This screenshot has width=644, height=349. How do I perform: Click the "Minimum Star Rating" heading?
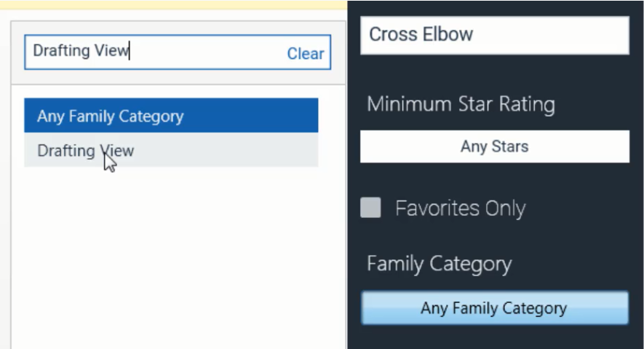pyautogui.click(x=461, y=104)
